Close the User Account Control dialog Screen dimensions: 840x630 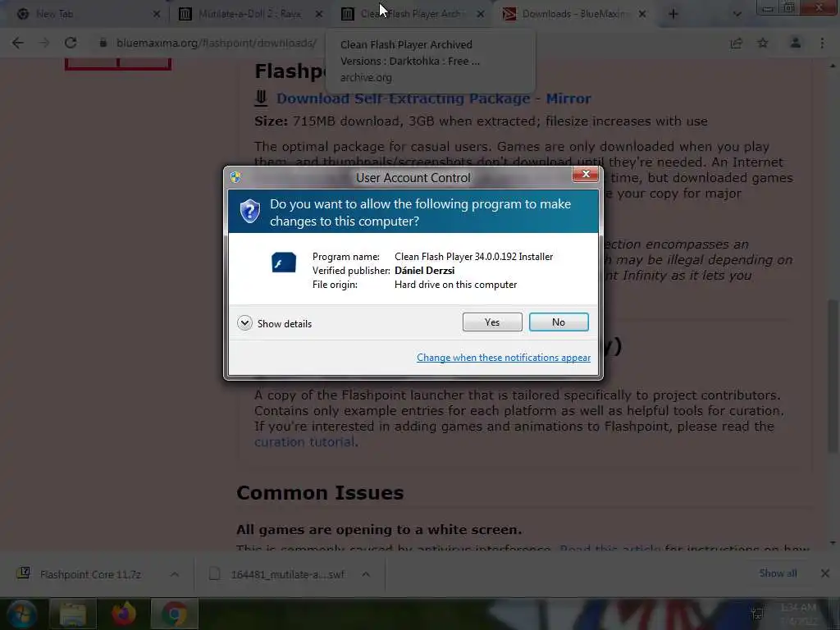(x=586, y=174)
